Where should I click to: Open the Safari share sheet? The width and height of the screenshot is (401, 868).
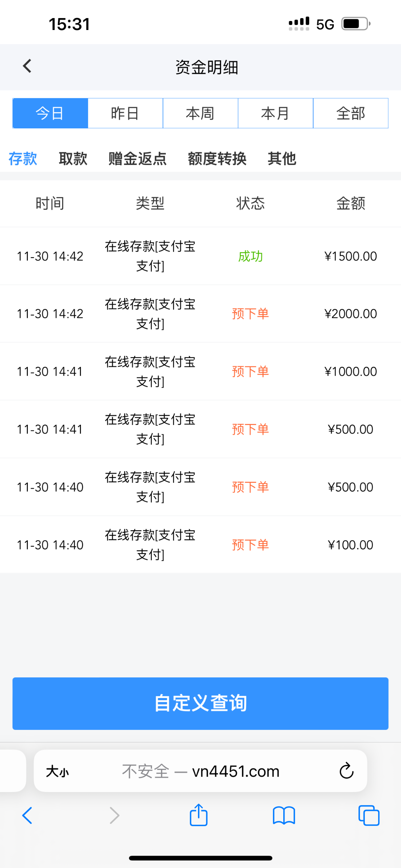click(198, 816)
